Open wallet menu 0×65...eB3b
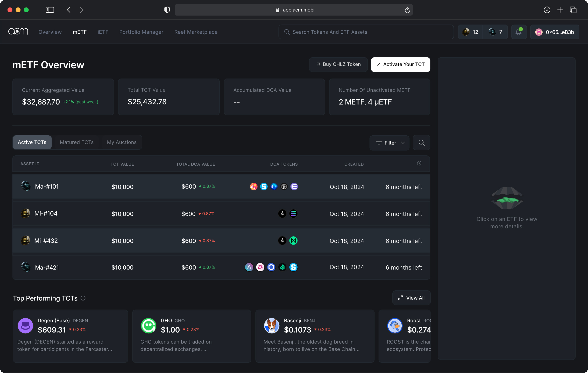This screenshot has height=373, width=588. point(554,32)
